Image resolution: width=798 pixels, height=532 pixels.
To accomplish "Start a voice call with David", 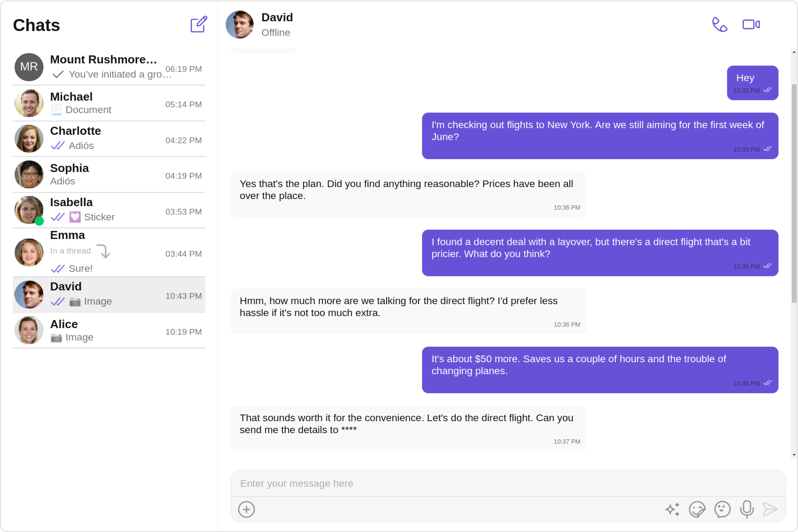I will pyautogui.click(x=719, y=24).
